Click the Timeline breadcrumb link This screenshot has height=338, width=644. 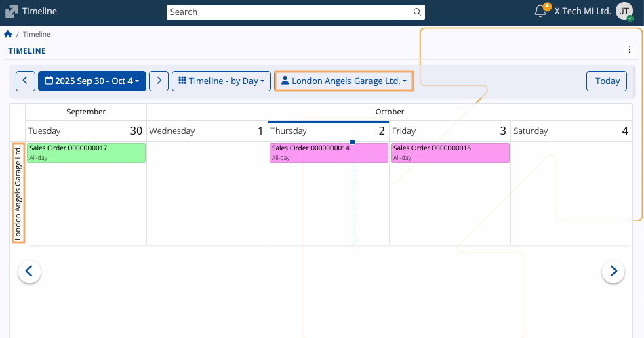pyautogui.click(x=37, y=34)
